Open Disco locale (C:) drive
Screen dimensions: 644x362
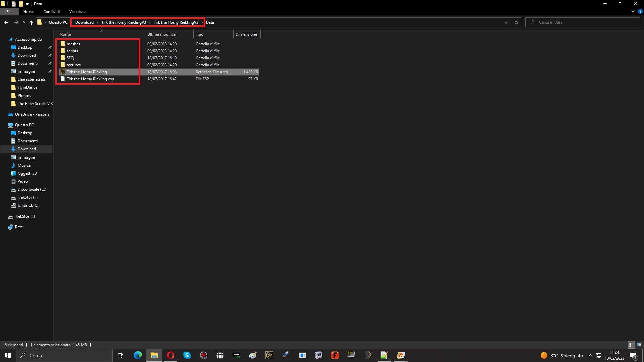(32, 189)
